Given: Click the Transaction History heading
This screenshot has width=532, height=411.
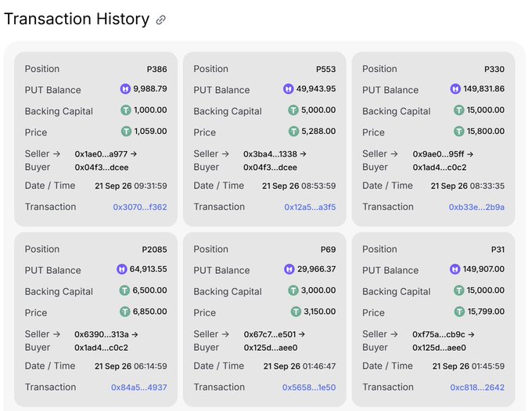Looking at the screenshot, I should click(77, 19).
